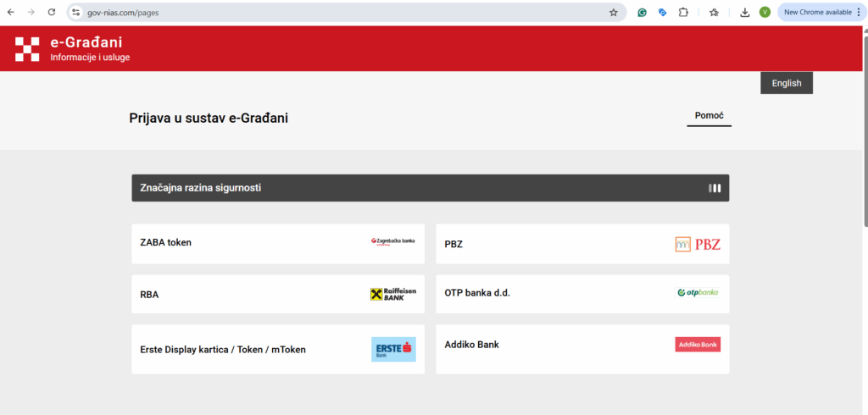Image resolution: width=868 pixels, height=415 pixels.
Task: Click the red Addiko Bank logo
Action: (x=698, y=345)
